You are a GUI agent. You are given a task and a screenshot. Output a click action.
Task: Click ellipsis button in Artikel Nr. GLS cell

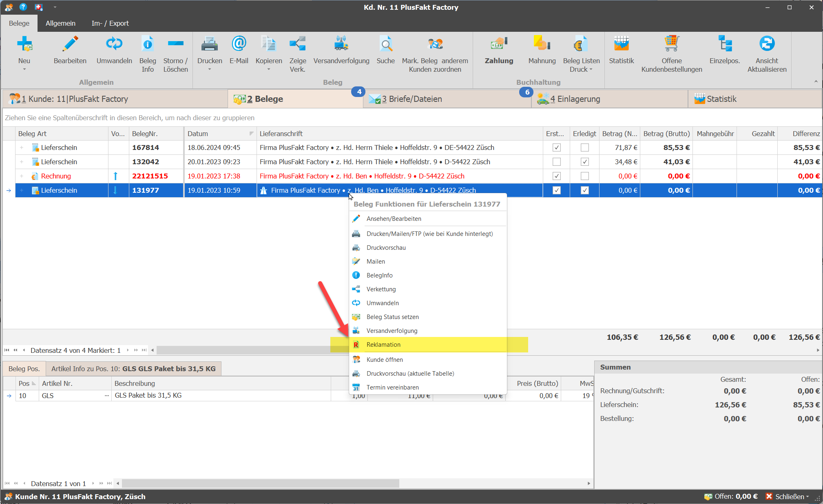(107, 396)
